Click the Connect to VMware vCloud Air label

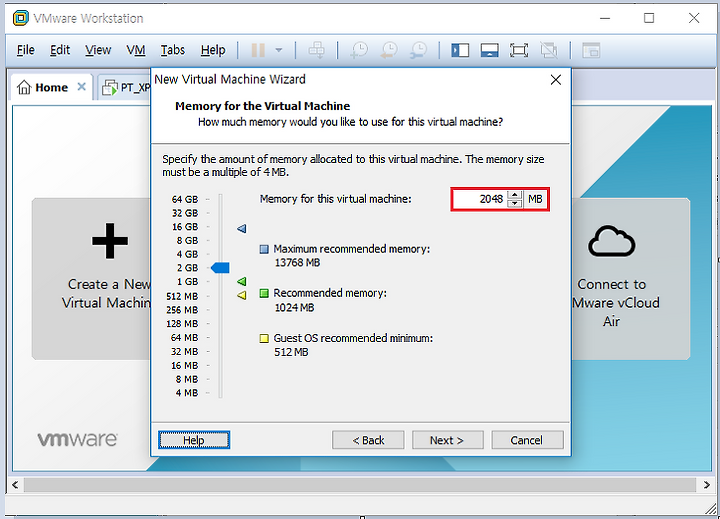[x=614, y=303]
